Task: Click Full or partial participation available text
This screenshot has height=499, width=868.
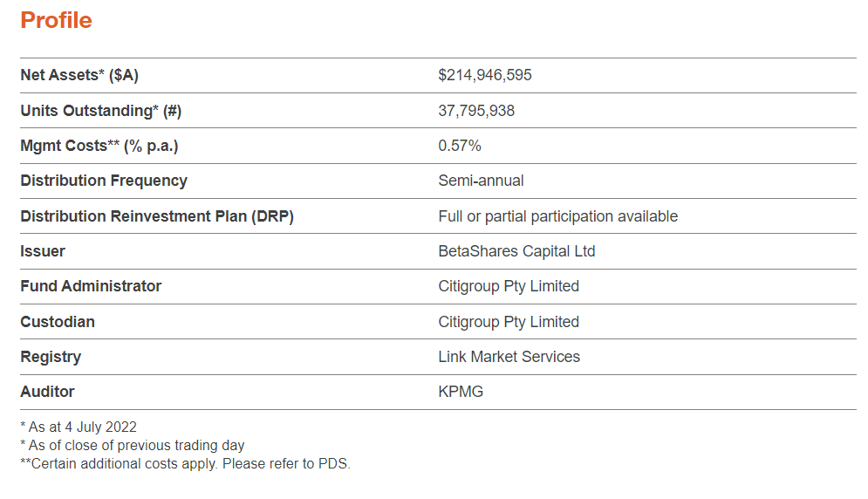Action: pos(557,216)
